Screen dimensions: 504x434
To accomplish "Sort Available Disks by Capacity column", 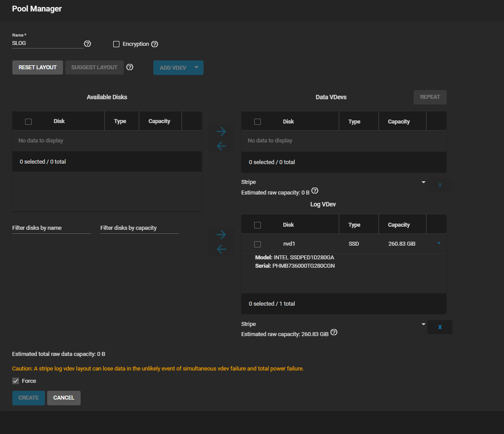I will coord(159,121).
